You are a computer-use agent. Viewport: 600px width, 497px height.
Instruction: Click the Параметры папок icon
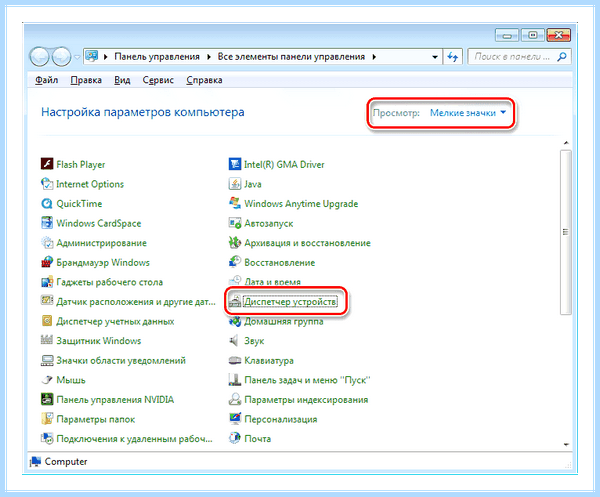[47, 419]
